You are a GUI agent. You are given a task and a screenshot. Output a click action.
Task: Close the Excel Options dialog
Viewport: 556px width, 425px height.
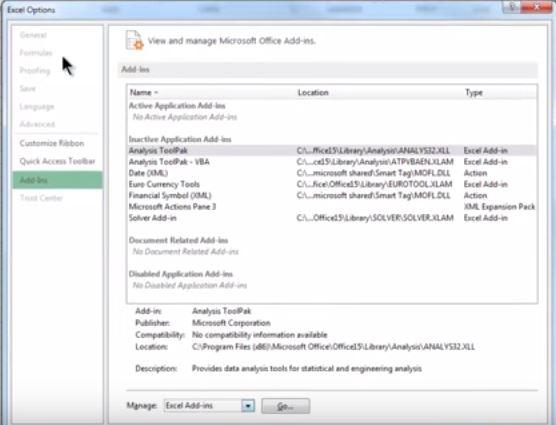(537, 6)
